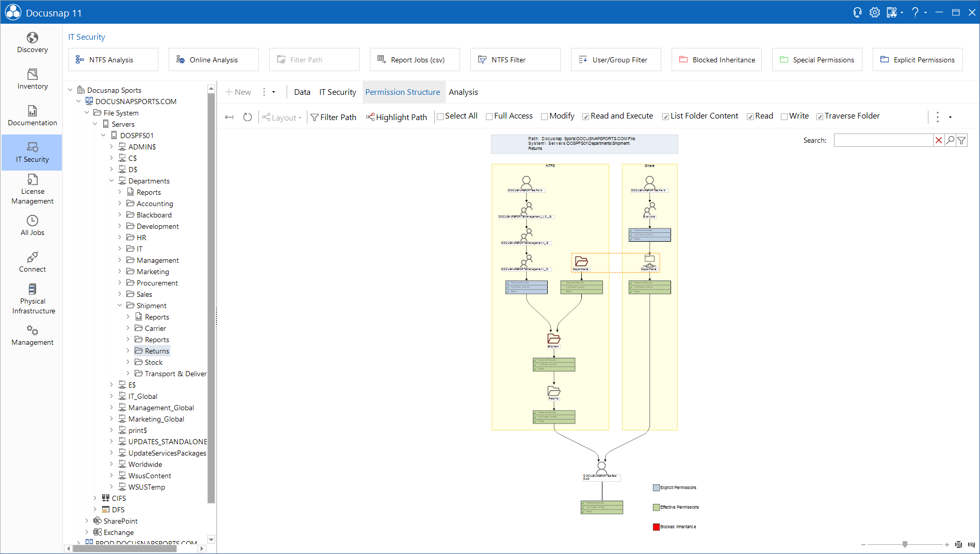
Task: Click the support headset icon in title bar
Action: tap(857, 12)
